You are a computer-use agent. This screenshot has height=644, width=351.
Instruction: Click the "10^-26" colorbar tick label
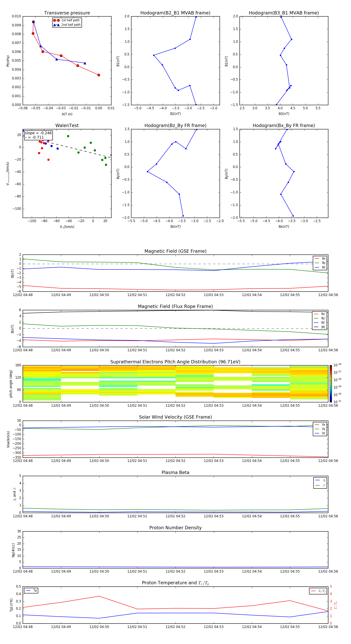coord(337,365)
